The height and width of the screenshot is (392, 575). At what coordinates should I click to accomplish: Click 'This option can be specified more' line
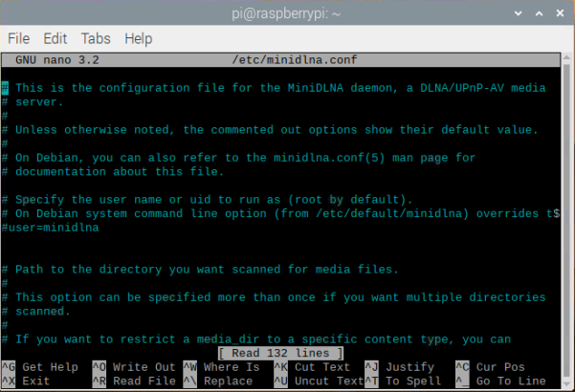point(274,297)
